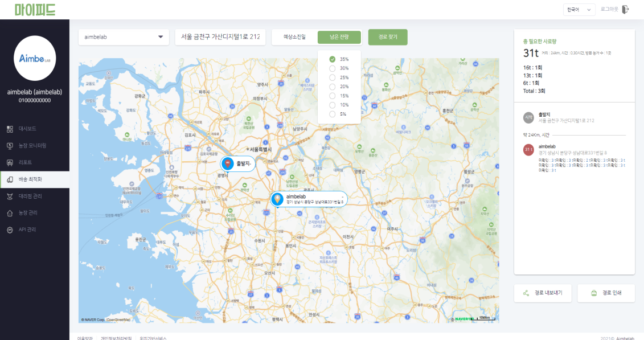The width and height of the screenshot is (644, 340).
Task: Select 배송 최적화 in sidebar
Action: [x=35, y=179]
